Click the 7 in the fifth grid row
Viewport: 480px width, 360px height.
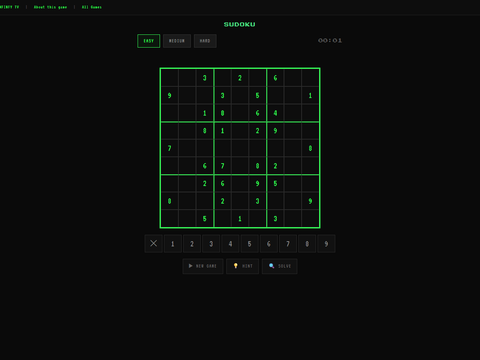click(170, 148)
